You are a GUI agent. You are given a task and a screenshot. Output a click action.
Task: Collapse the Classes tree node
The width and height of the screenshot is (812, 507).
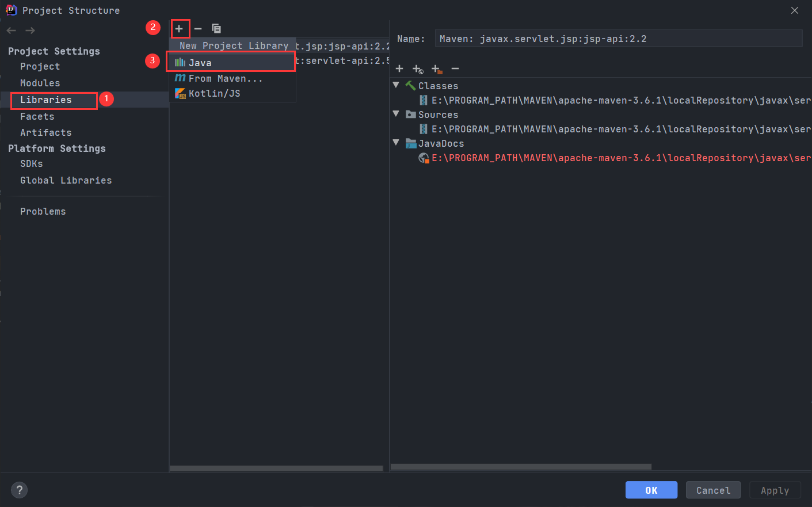[x=396, y=85]
